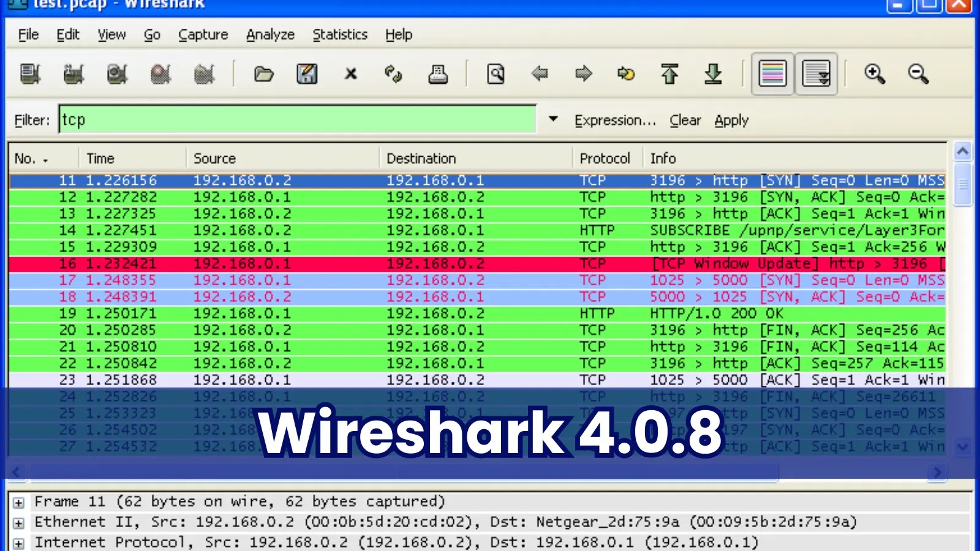The width and height of the screenshot is (980, 551).
Task: Open the filter Expression... dialog
Action: pyautogui.click(x=615, y=120)
